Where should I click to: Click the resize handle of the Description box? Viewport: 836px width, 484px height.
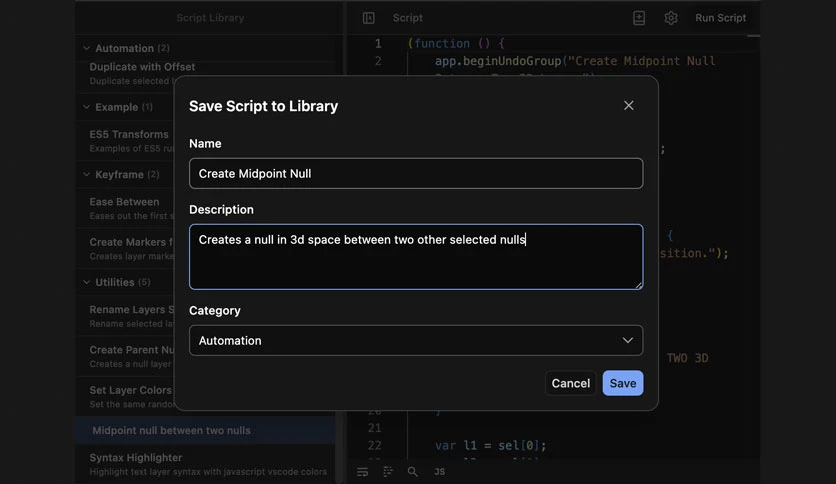(638, 285)
